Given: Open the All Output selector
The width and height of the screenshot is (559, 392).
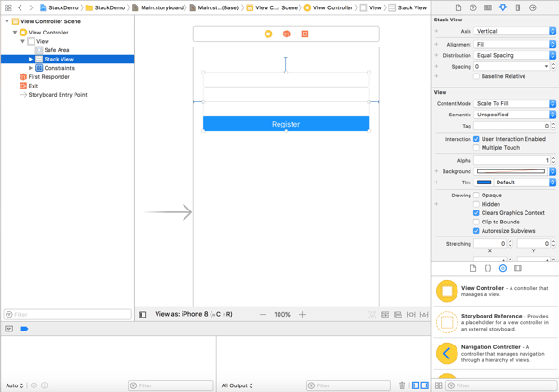Looking at the screenshot, I should click(x=237, y=385).
